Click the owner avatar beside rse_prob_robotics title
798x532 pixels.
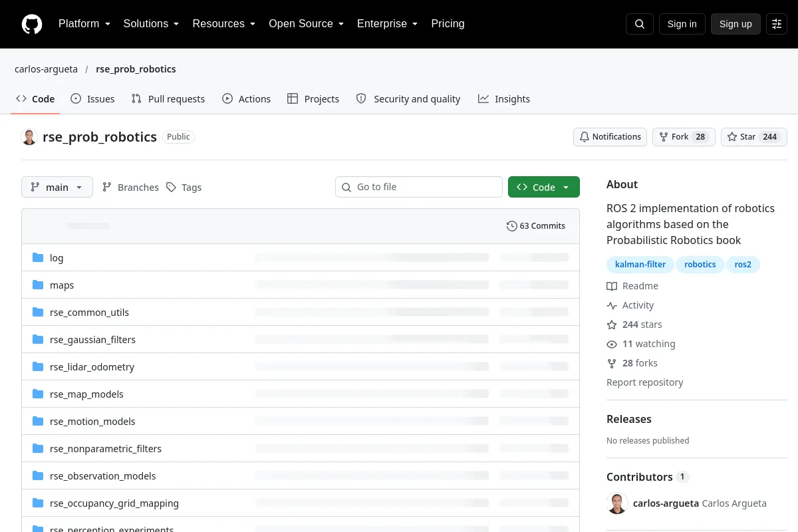29,137
